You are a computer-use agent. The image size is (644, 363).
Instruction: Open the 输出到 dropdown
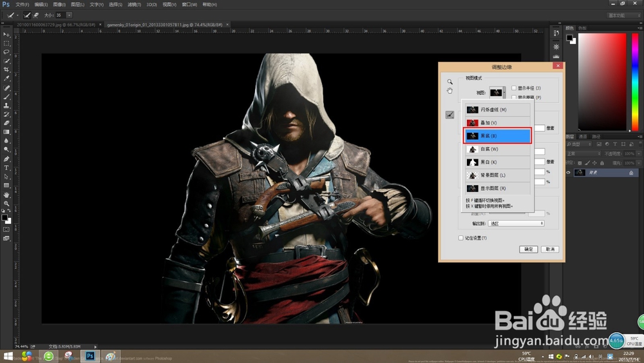pos(516,223)
